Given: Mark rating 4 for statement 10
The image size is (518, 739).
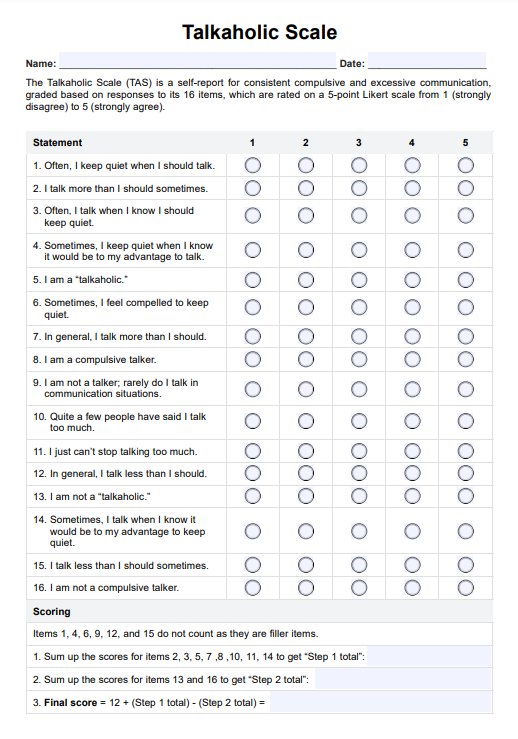Looking at the screenshot, I should tap(412, 421).
